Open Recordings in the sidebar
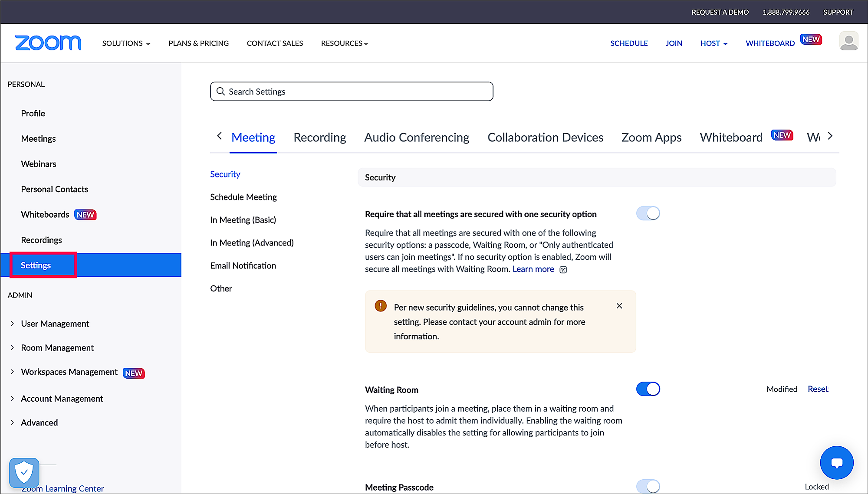868x494 pixels. 41,240
